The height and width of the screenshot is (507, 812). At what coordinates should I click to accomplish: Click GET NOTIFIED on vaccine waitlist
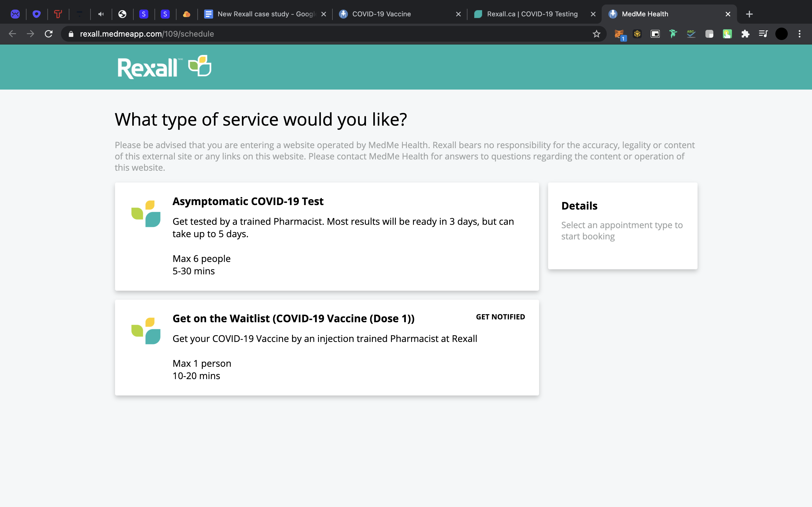(500, 317)
